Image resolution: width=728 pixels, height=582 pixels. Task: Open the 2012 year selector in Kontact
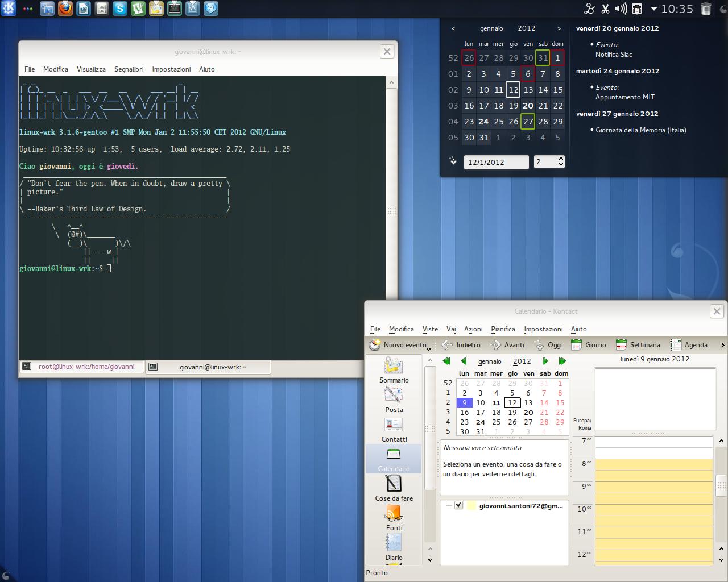[522, 361]
